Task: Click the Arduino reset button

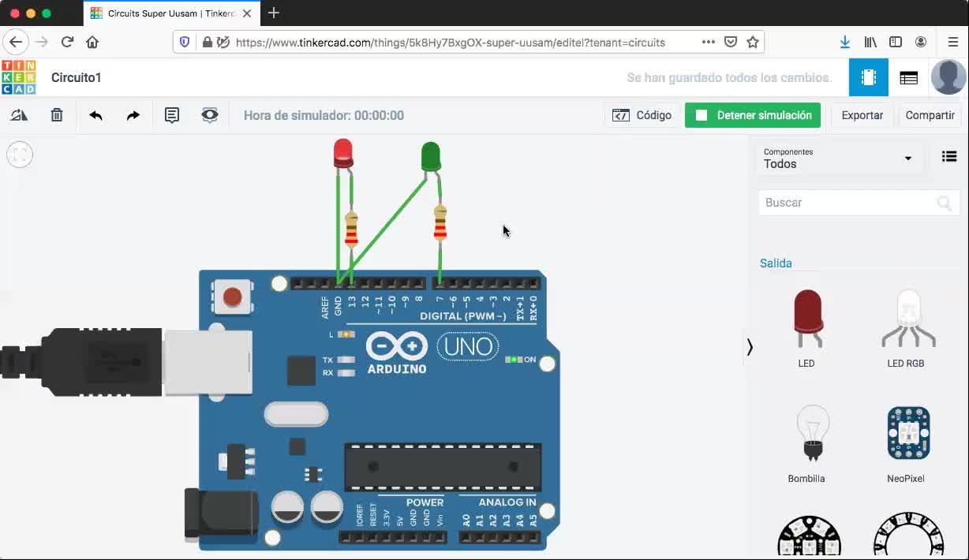Action: [x=232, y=297]
